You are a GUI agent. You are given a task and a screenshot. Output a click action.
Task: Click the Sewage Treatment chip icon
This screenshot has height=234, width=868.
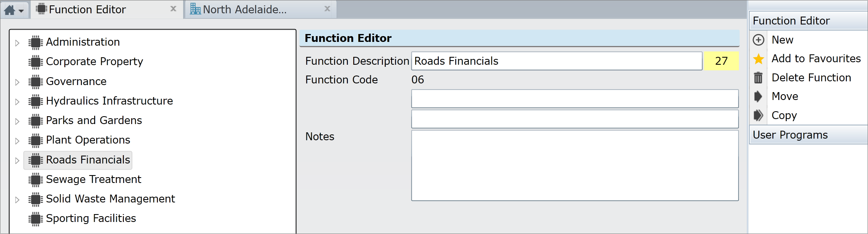36,180
